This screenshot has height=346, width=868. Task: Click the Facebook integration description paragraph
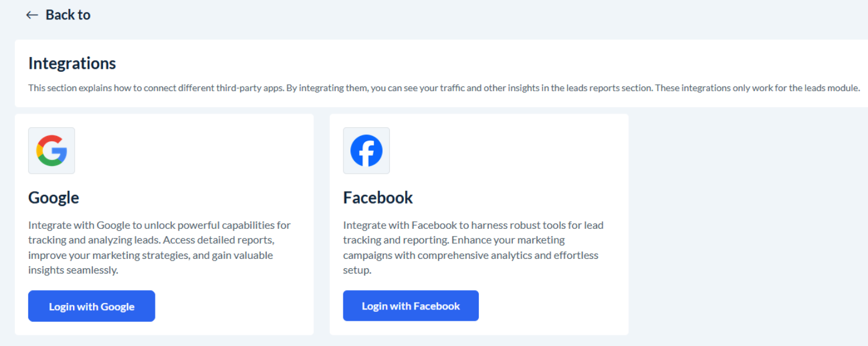473,248
